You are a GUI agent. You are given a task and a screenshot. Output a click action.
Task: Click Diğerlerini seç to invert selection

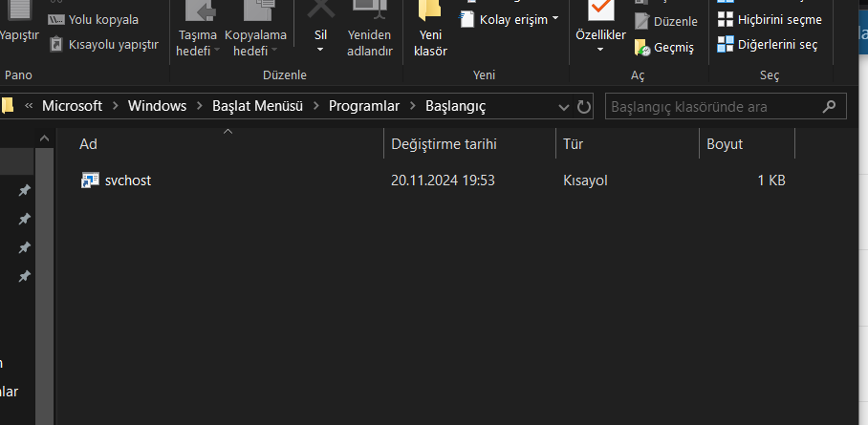coord(768,45)
